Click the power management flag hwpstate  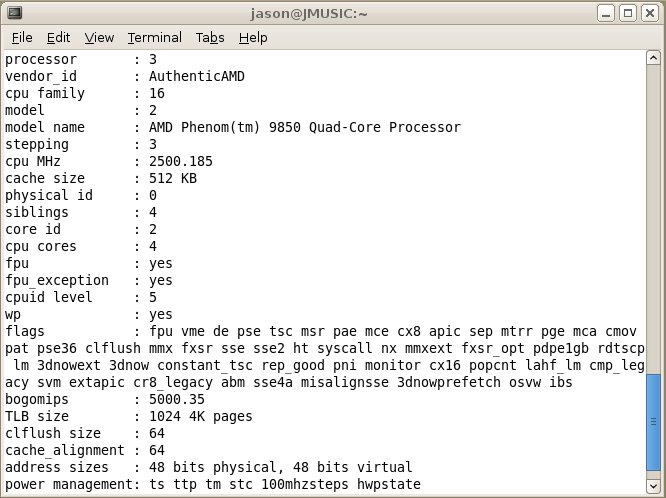click(x=389, y=484)
